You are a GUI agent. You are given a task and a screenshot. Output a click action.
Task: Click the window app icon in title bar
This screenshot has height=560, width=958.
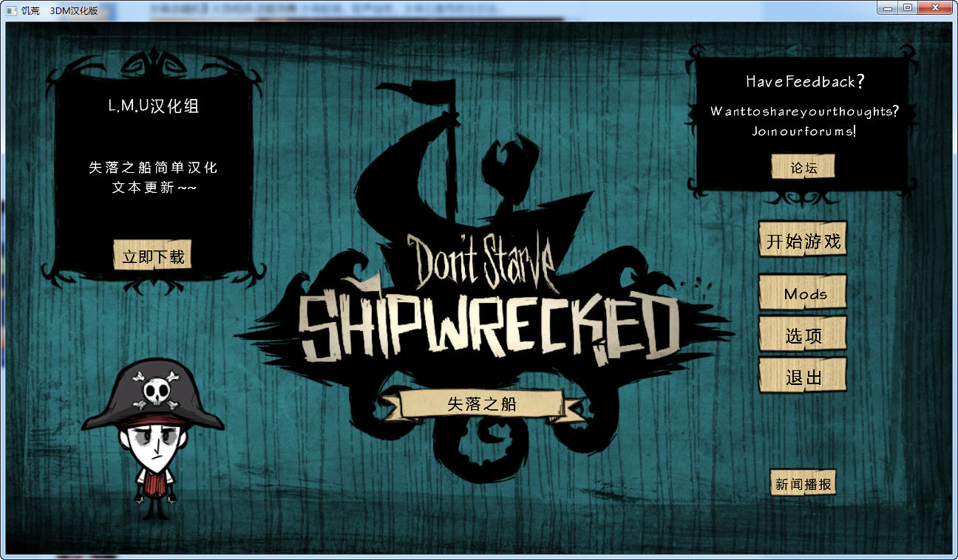tap(10, 10)
